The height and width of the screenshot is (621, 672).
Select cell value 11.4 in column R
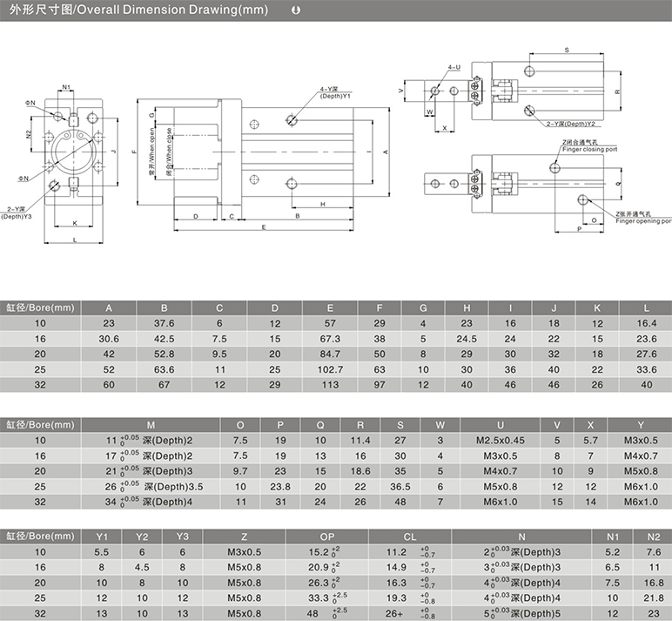360,441
